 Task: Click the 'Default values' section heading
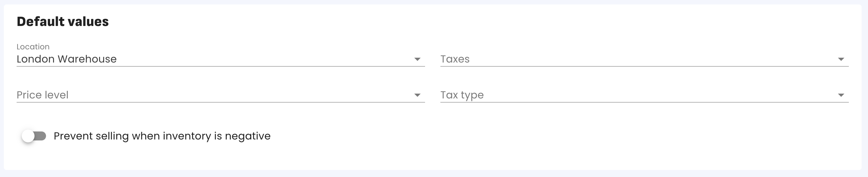click(x=63, y=21)
